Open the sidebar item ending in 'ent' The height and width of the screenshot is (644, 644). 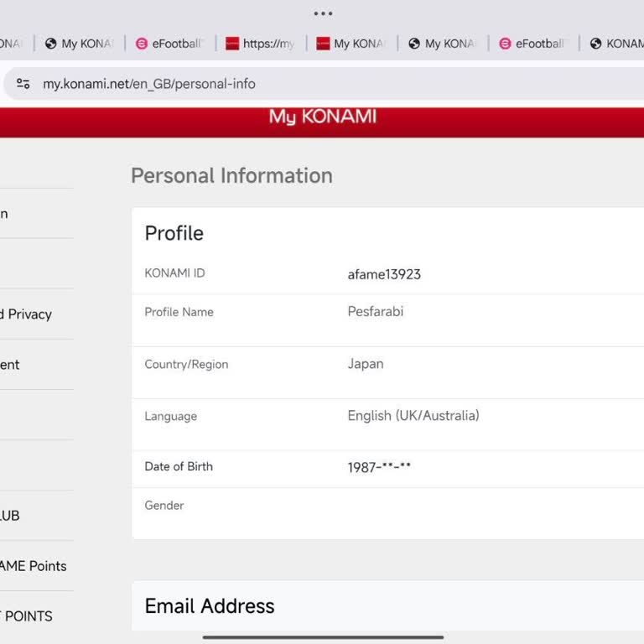pos(10,365)
